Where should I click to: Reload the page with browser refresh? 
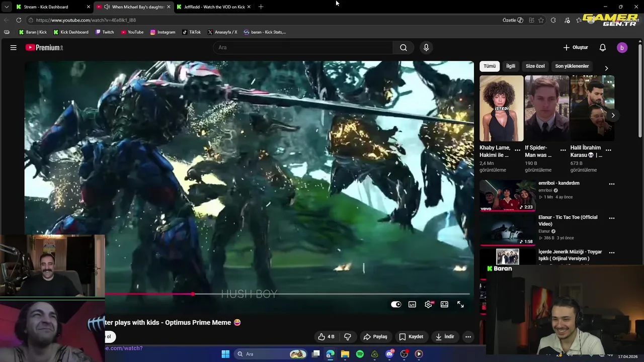(19, 20)
